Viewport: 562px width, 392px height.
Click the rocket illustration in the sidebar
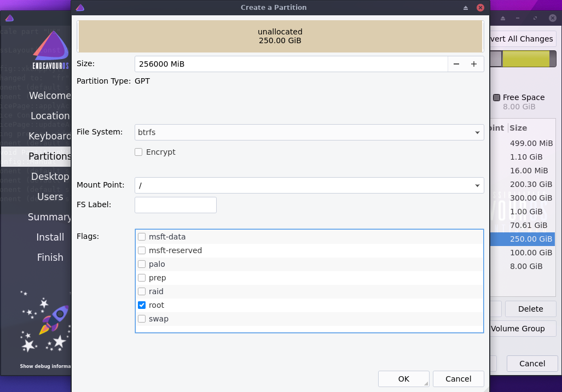point(54,320)
